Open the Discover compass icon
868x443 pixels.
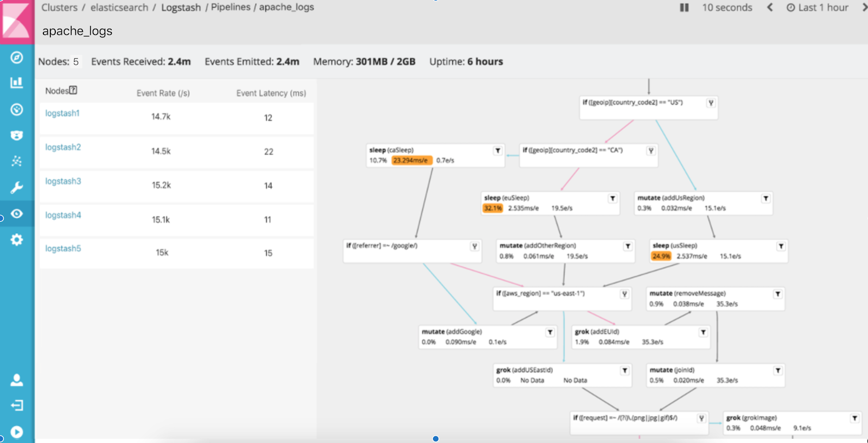(17, 58)
